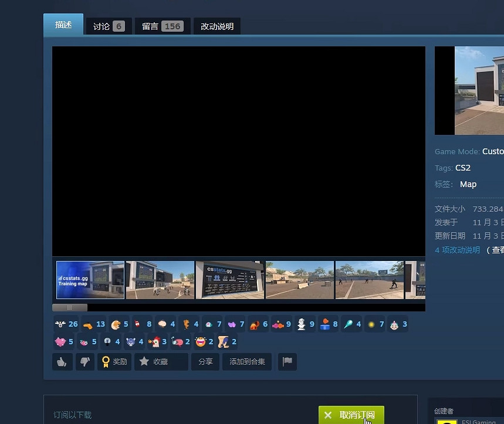Click the statue bust award with count 9
The image size is (504, 424).
[x=305, y=324]
